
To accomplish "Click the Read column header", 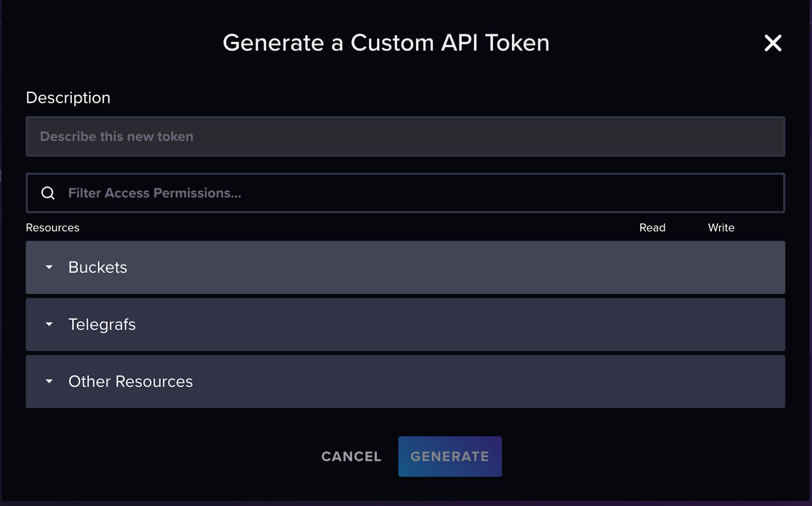I will (652, 228).
